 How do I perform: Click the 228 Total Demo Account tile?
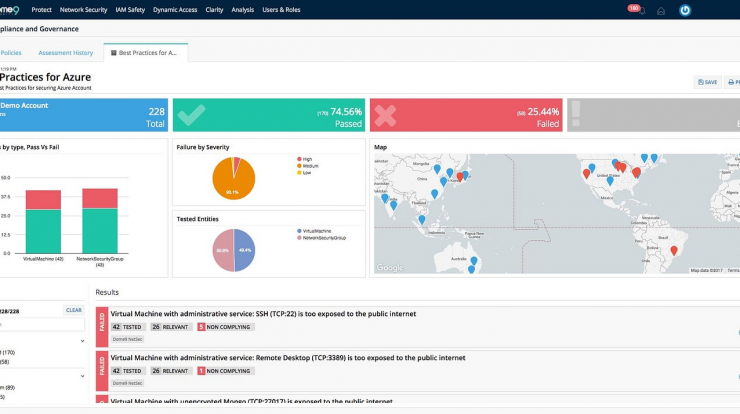coord(84,115)
